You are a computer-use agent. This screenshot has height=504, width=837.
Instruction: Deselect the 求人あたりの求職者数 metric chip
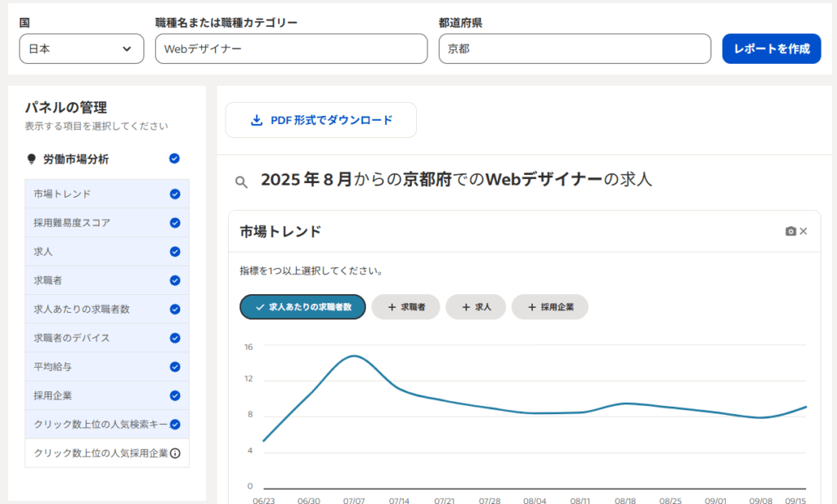click(302, 307)
